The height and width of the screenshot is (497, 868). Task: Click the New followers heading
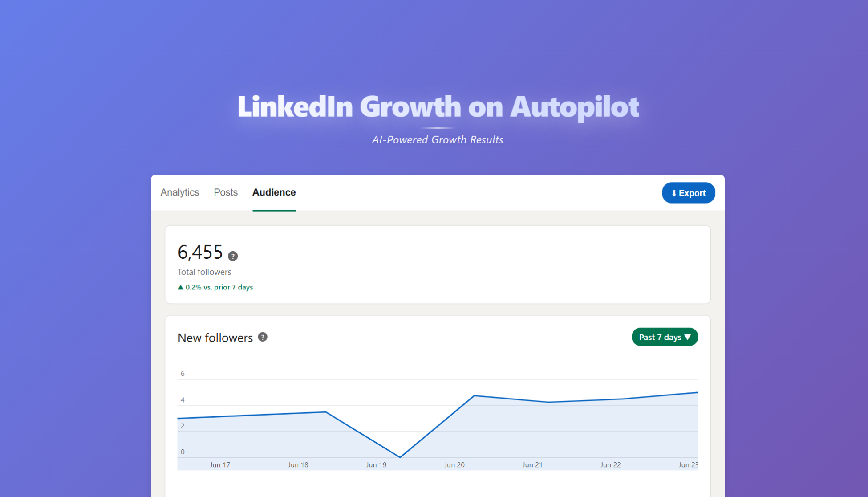tap(215, 338)
